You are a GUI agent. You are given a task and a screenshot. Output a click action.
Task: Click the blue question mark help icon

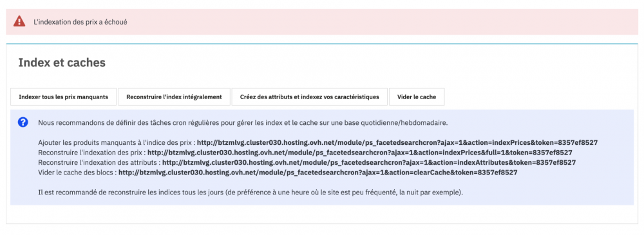[23, 122]
